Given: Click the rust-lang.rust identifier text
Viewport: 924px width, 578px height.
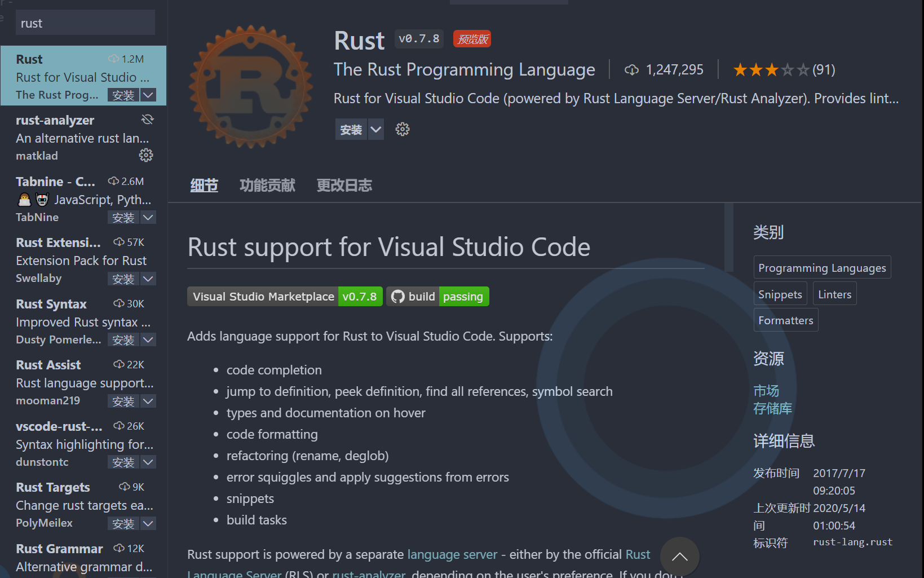Looking at the screenshot, I should coord(852,542).
